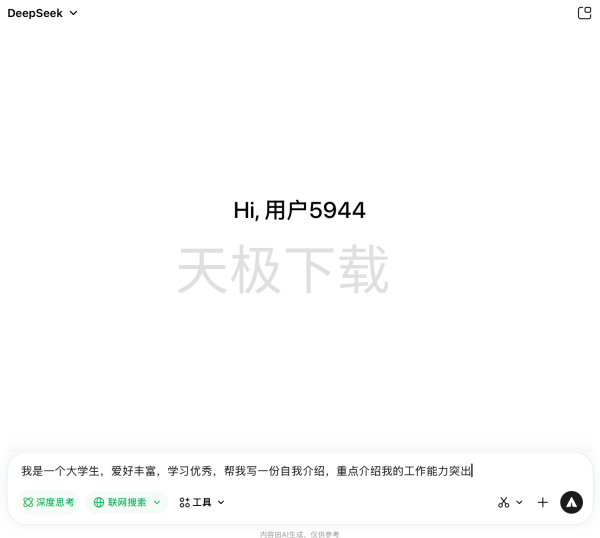Click the 内容由AI生成 disclaimer text

click(299, 534)
